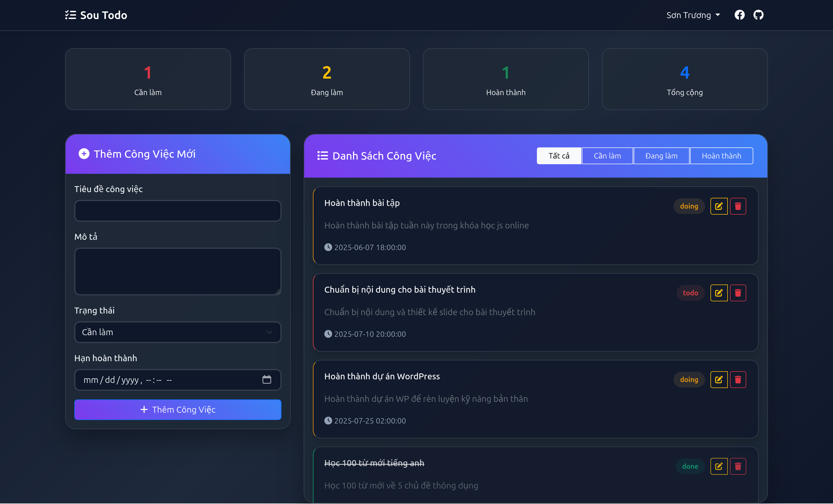Image resolution: width=833 pixels, height=504 pixels.
Task: Delete the 'Hoàn thành dự án WordPress' task
Action: click(x=738, y=380)
